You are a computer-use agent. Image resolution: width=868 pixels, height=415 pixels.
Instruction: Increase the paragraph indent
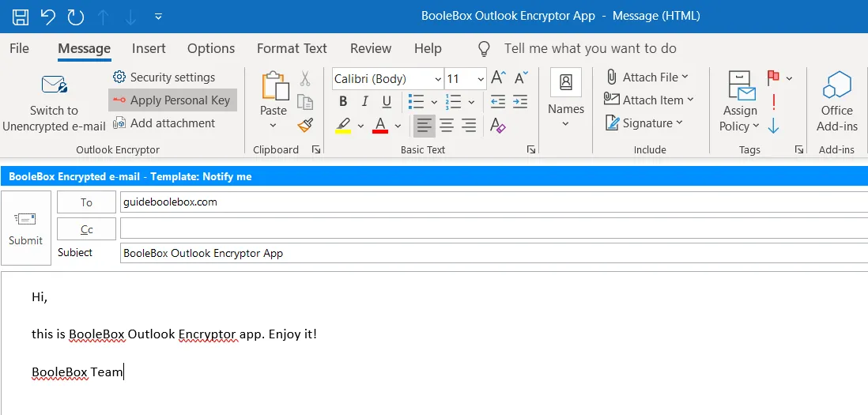[x=520, y=102]
